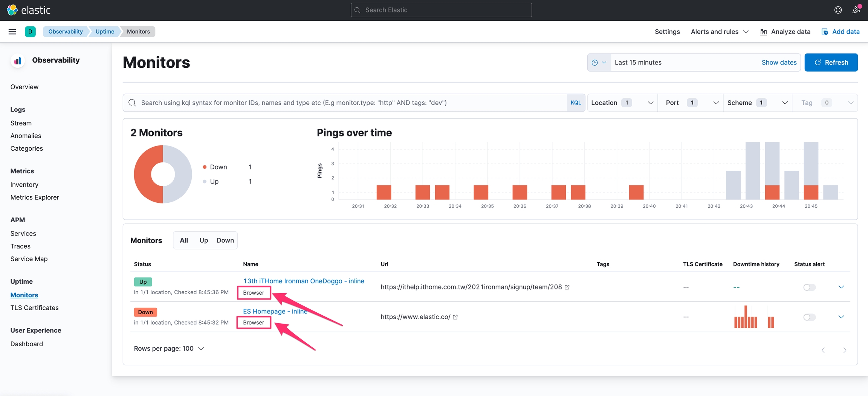Click Show dates link

pos(779,63)
